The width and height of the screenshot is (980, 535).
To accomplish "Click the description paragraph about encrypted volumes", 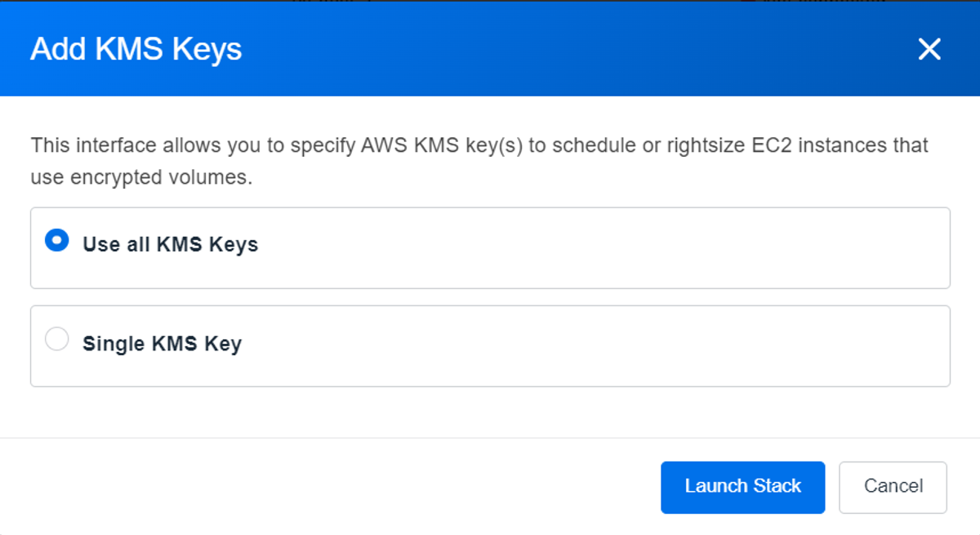I will coord(479,161).
